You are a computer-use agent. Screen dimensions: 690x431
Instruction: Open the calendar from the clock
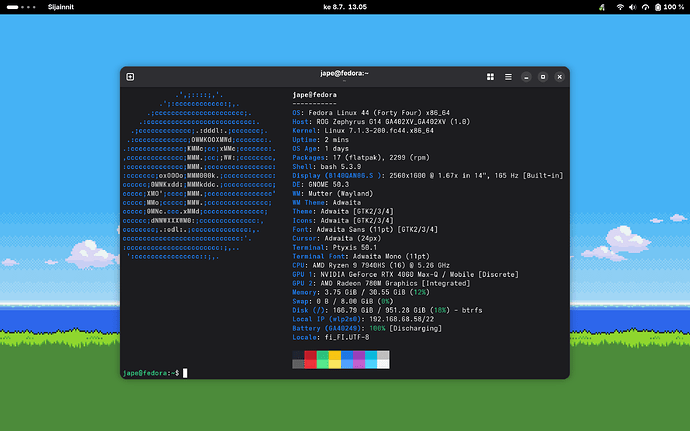(345, 7)
